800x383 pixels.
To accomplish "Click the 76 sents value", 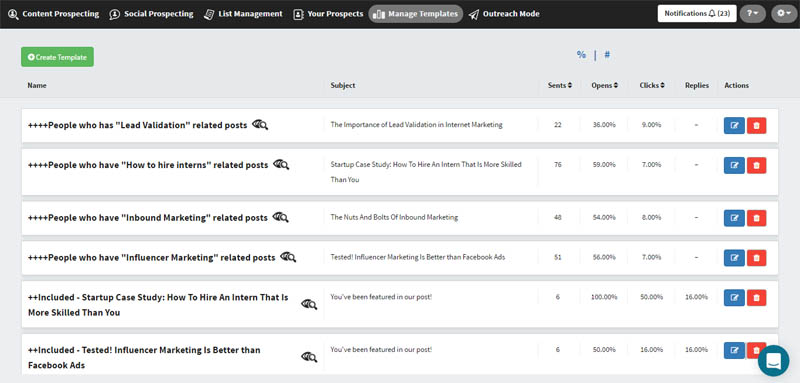I will pyautogui.click(x=557, y=164).
